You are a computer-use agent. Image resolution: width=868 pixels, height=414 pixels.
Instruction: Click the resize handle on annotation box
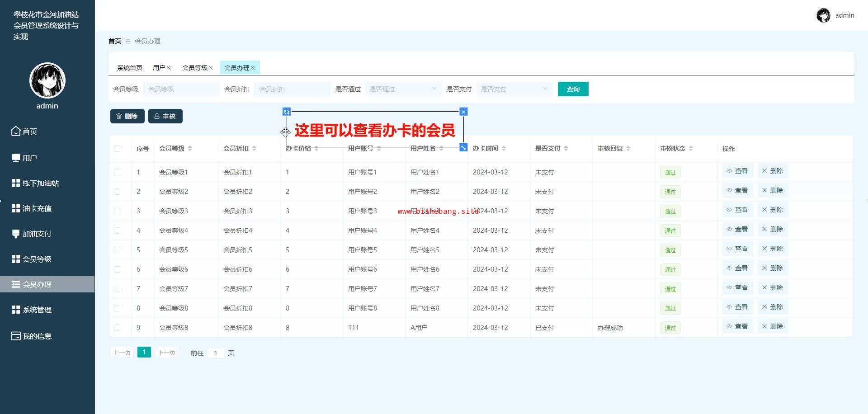tap(463, 147)
